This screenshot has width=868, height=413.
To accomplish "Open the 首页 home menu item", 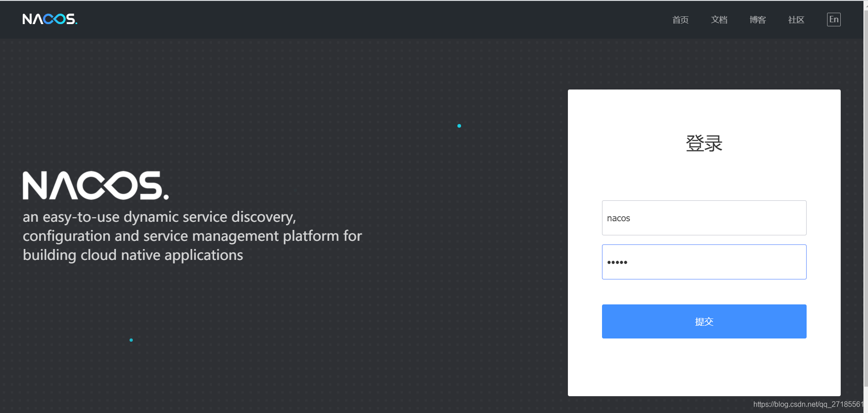I will click(680, 20).
